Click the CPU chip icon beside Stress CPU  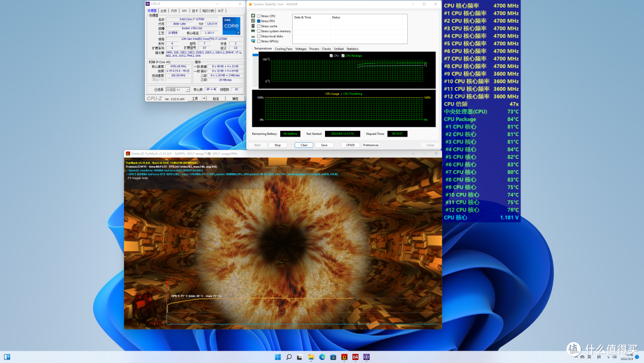pos(253,16)
